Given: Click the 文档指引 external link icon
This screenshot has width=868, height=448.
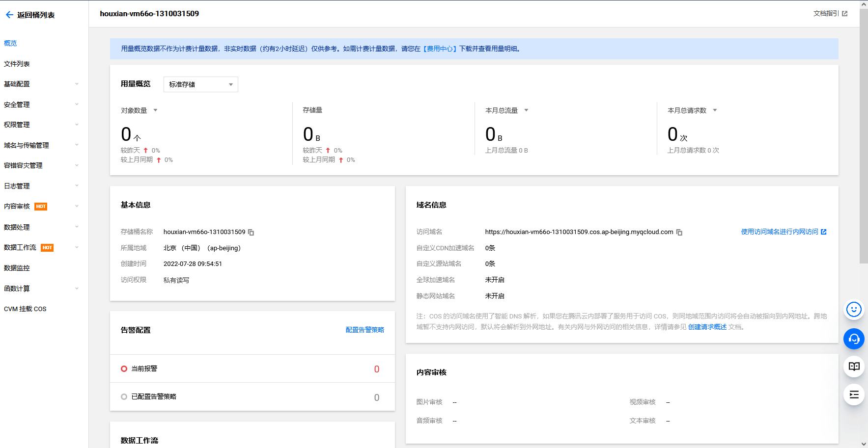Looking at the screenshot, I should point(845,14).
